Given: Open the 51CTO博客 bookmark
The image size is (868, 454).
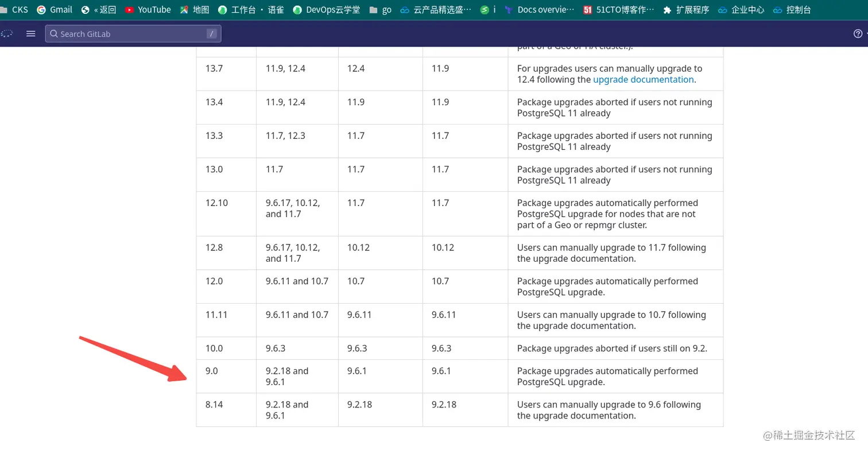Looking at the screenshot, I should [x=618, y=9].
